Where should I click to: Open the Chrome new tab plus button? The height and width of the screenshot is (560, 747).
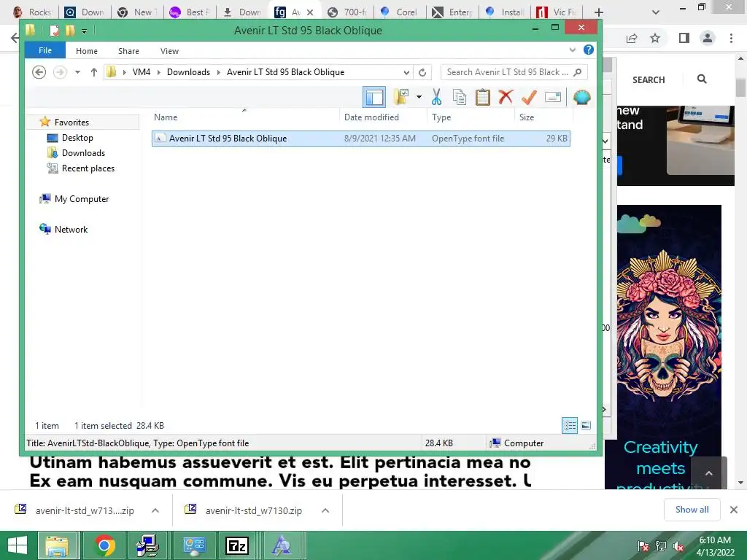(x=599, y=12)
